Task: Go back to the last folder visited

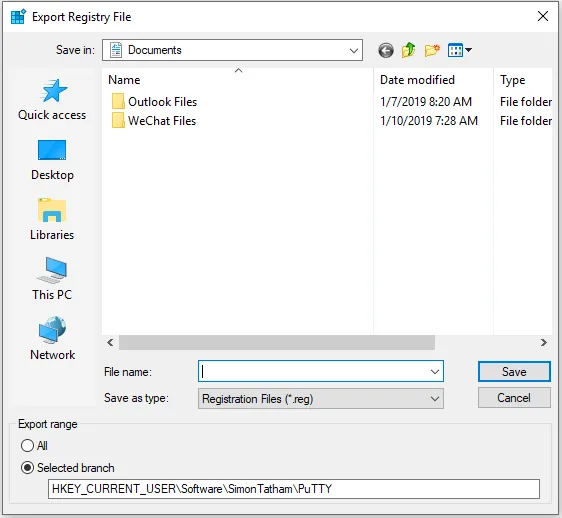Action: [x=386, y=51]
